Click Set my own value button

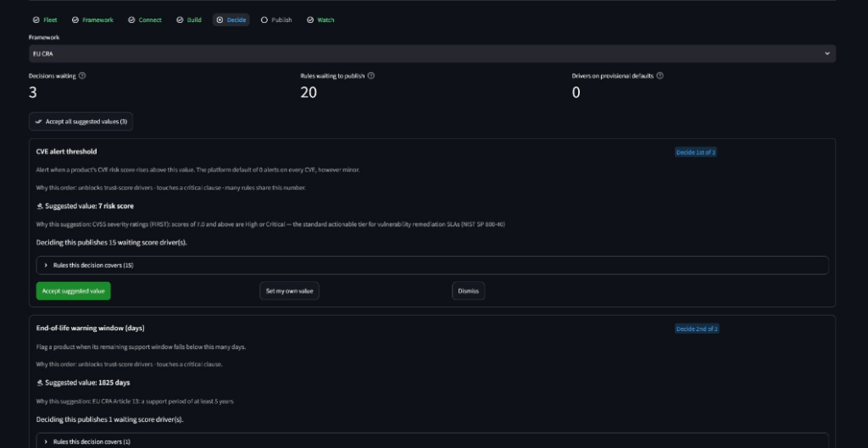(x=289, y=291)
